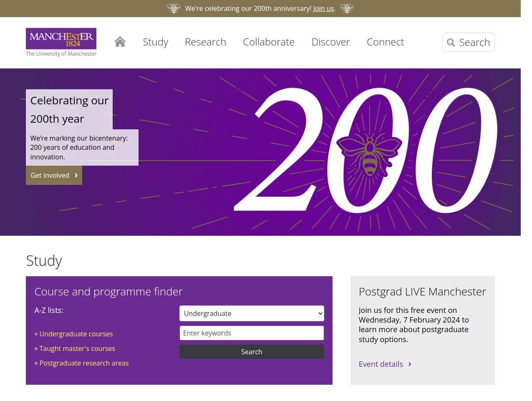Click the dark Search button in course finder
The width and height of the screenshot is (532, 401).
252,352
